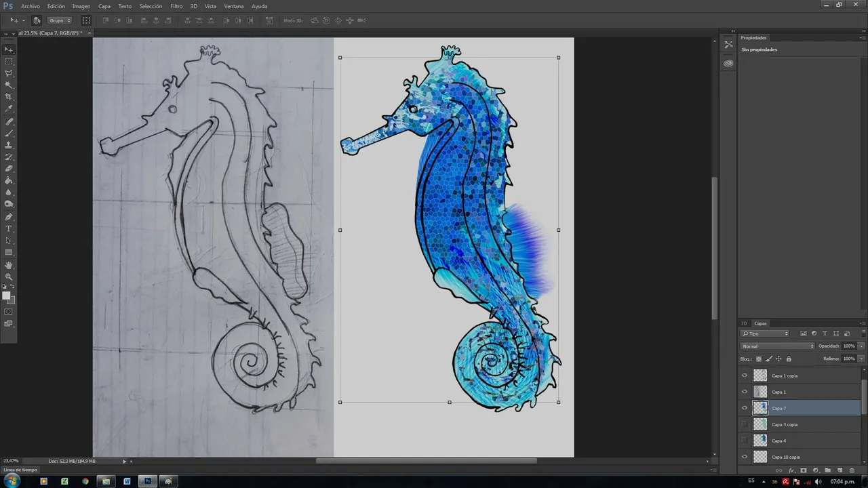Create new adjustment layer icon
Screen dimensions: 868x488
(x=816, y=470)
